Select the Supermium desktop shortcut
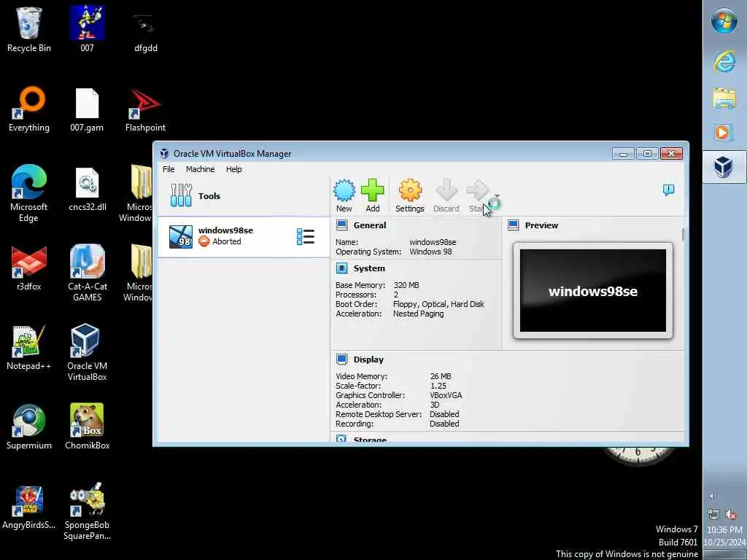The height and width of the screenshot is (560, 747). point(29,427)
